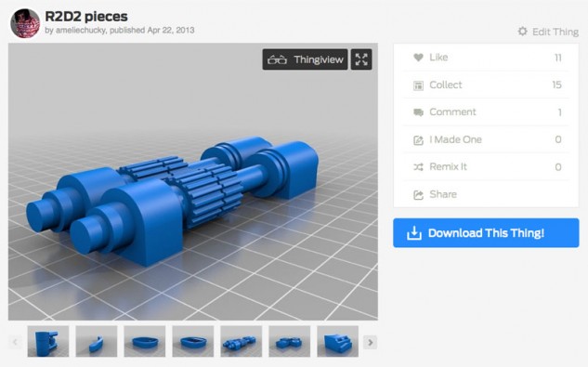
Task: Open Thingiview 3D viewer
Action: click(306, 59)
